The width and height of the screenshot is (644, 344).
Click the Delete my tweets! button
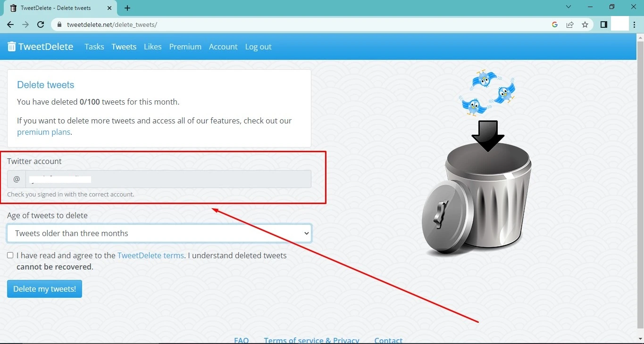(44, 289)
